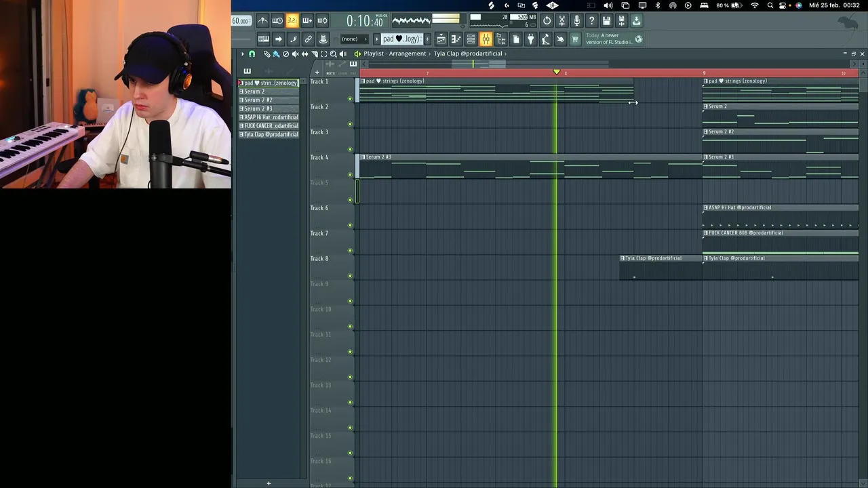Open the ASAP Hi Hat clip menu

pyautogui.click(x=706, y=207)
